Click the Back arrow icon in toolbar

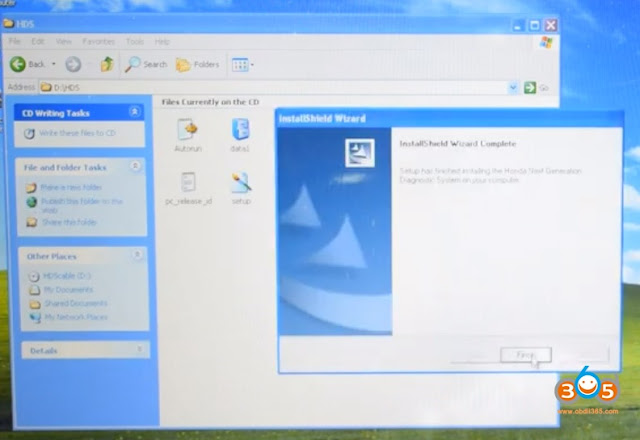tap(18, 64)
